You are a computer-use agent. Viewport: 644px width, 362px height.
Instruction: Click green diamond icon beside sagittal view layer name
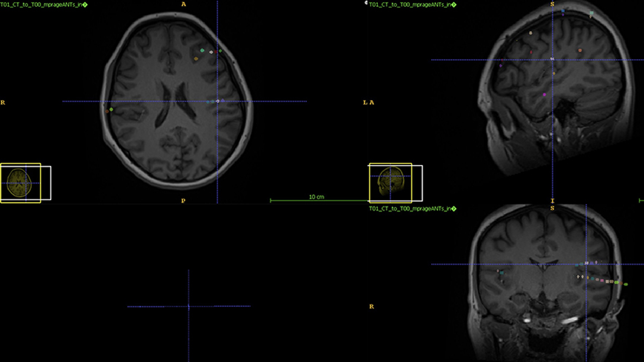(454, 5)
